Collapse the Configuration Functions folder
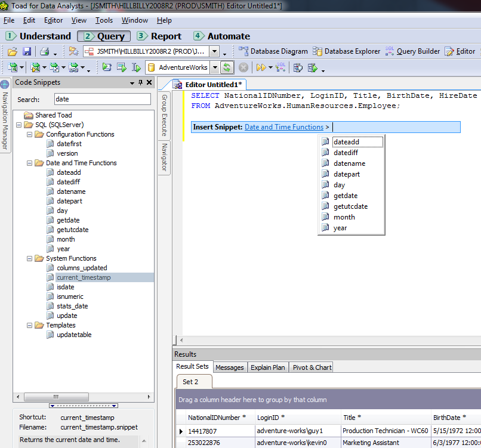The width and height of the screenshot is (481, 448). click(29, 134)
